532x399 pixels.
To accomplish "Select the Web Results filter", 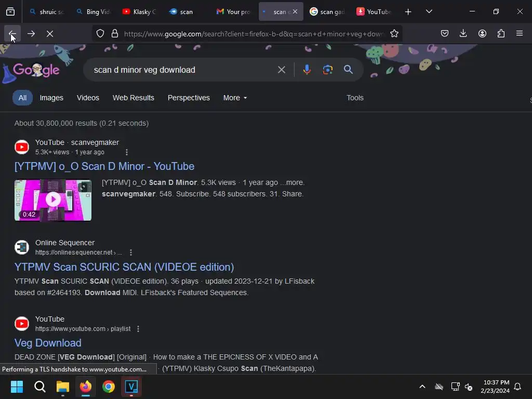I will click(134, 98).
